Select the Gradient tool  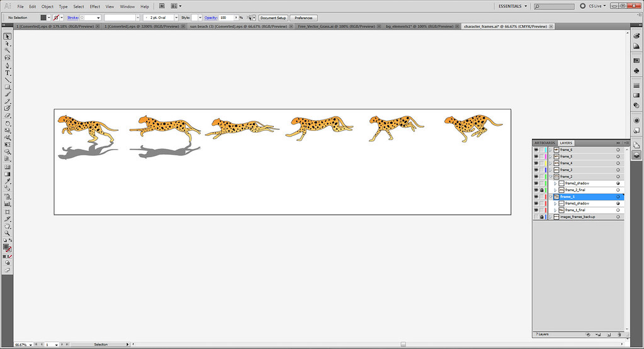pos(7,174)
